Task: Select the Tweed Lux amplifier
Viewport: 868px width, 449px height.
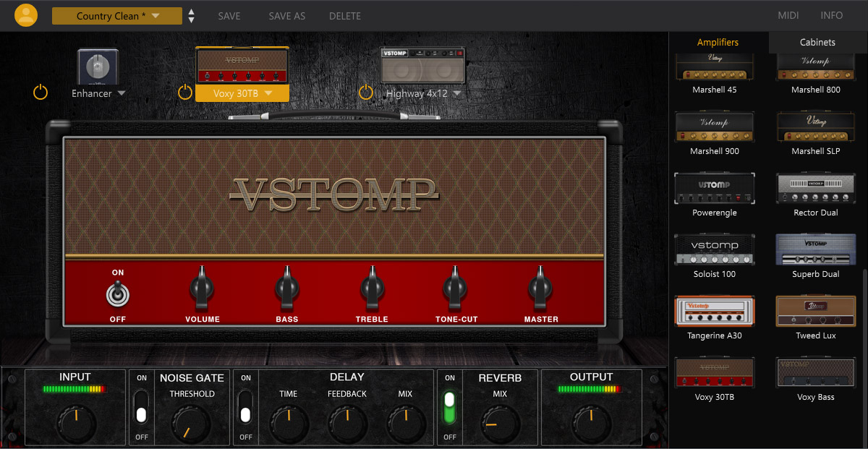Action: click(x=815, y=311)
